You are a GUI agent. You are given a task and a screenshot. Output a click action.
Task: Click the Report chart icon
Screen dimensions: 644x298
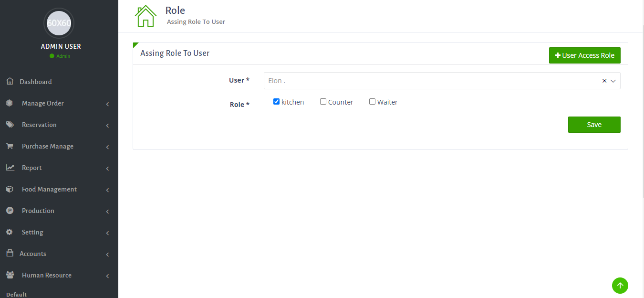[10, 168]
